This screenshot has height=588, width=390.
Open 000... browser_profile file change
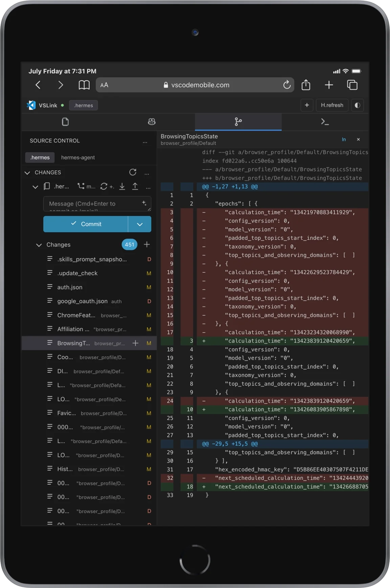(x=89, y=427)
